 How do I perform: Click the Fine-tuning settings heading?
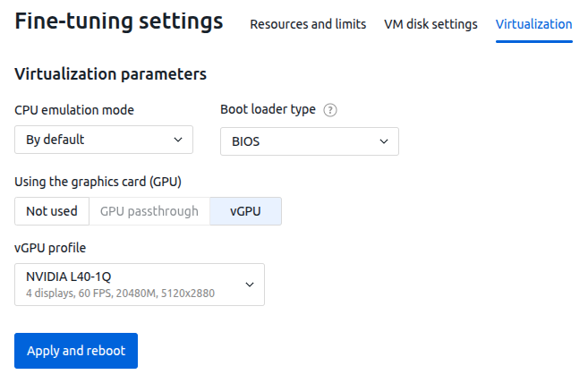pyautogui.click(x=119, y=21)
